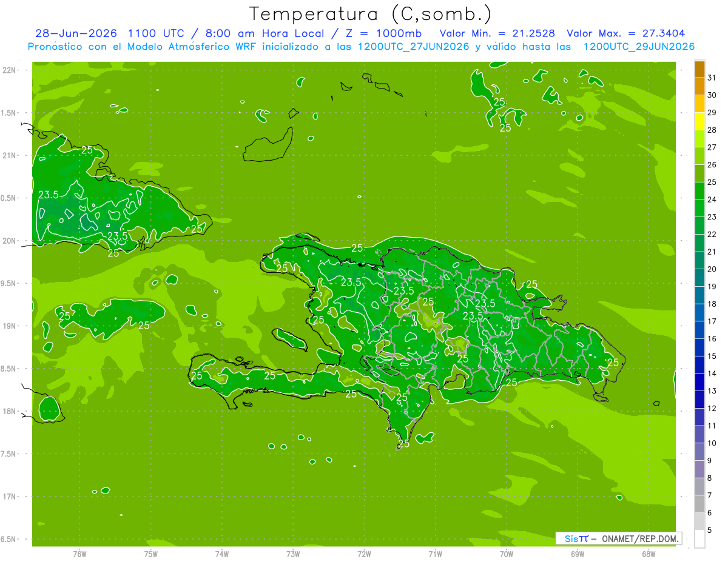Click the "18N" latitude axis label
The width and height of the screenshot is (728, 562).
(9, 411)
